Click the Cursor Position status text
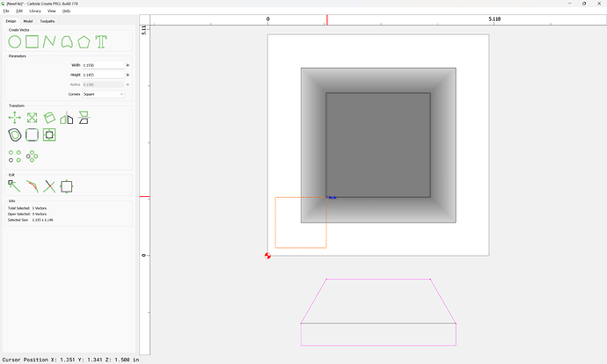 [71, 360]
